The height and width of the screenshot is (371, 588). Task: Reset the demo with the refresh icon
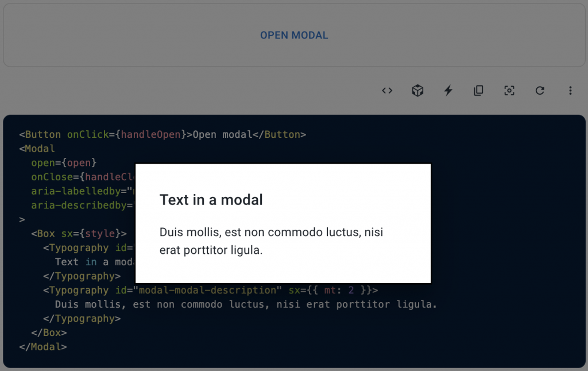(540, 90)
